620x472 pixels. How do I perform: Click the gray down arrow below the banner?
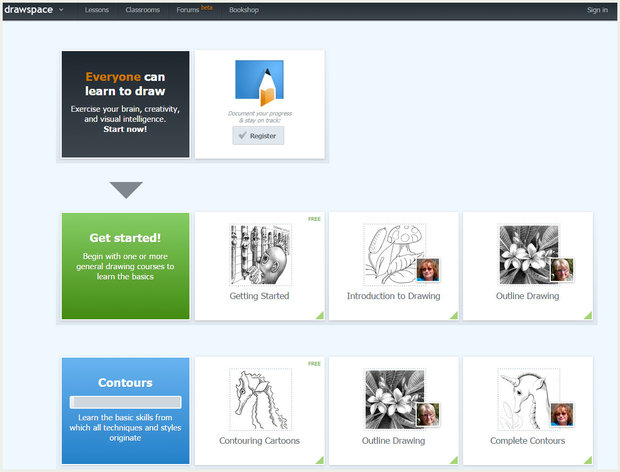pos(126,190)
